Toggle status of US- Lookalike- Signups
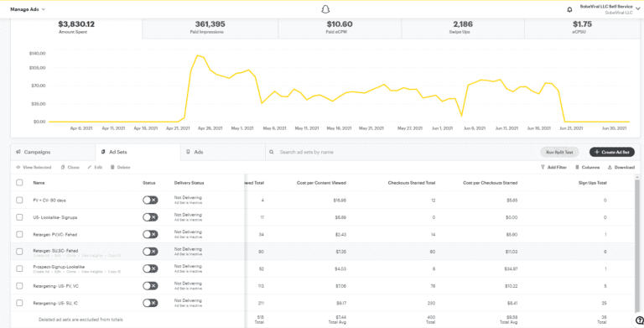This screenshot has width=644, height=328. [150, 217]
